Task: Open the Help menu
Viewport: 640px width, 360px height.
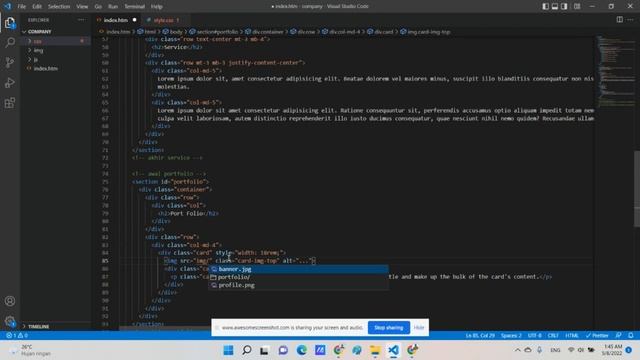Action: click(156, 7)
